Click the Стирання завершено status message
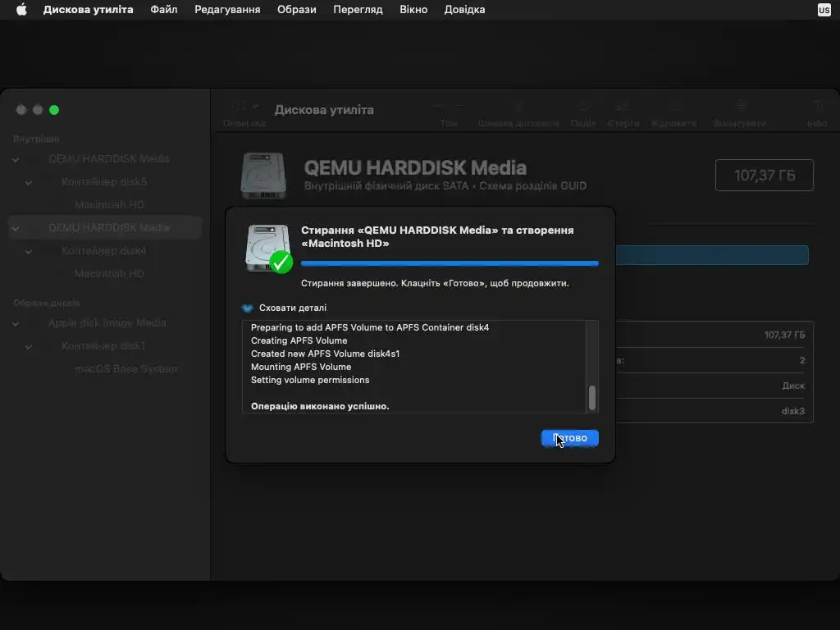This screenshot has height=630, width=840. coord(435,283)
